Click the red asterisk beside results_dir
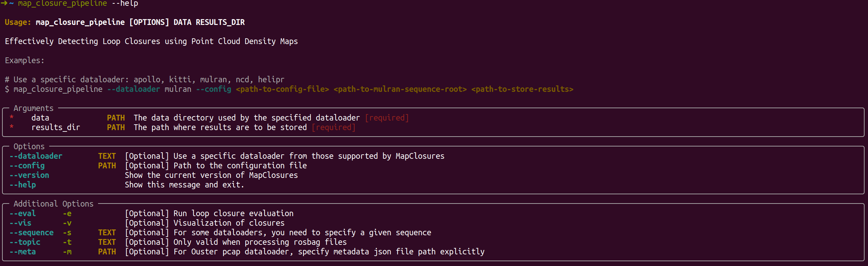Screen dimensions: 868x266 pos(12,127)
